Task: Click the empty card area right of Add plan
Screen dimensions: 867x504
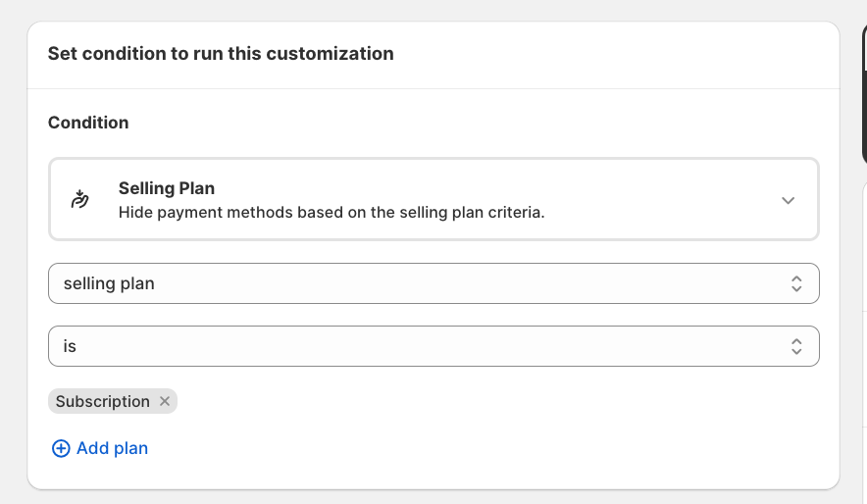Action: pos(490,448)
